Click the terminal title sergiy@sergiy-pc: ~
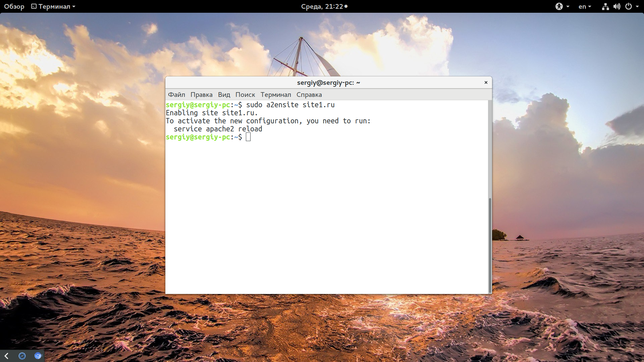Image resolution: width=644 pixels, height=362 pixels. (x=328, y=82)
